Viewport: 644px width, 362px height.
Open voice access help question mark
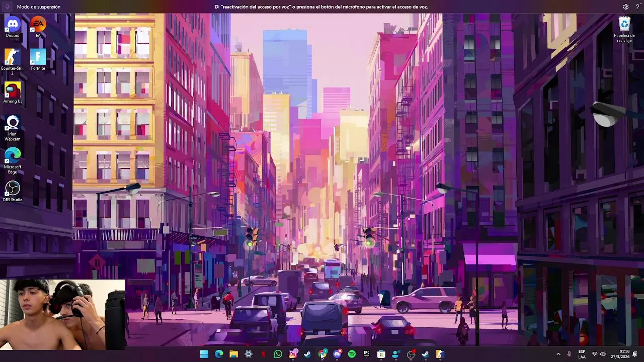coord(637,7)
